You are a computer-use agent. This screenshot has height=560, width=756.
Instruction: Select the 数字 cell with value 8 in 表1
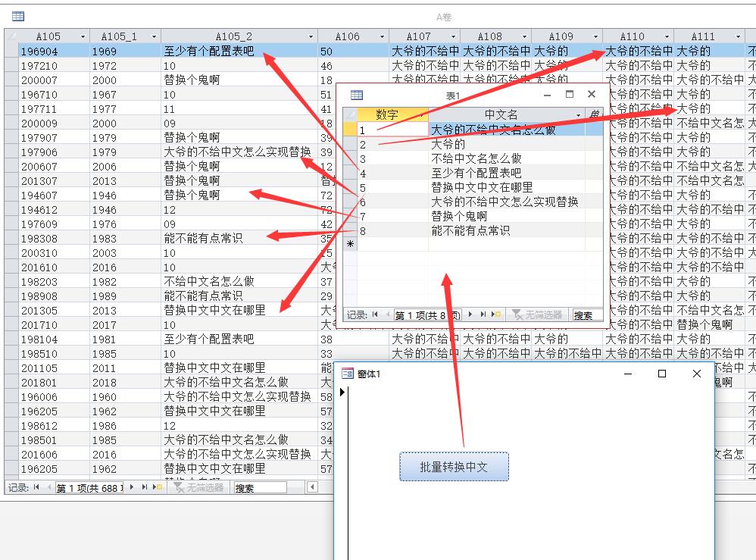[392, 230]
